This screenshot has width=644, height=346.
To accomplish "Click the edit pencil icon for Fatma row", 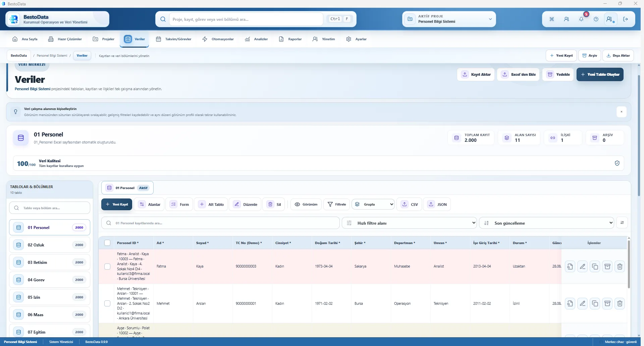I will (583, 267).
